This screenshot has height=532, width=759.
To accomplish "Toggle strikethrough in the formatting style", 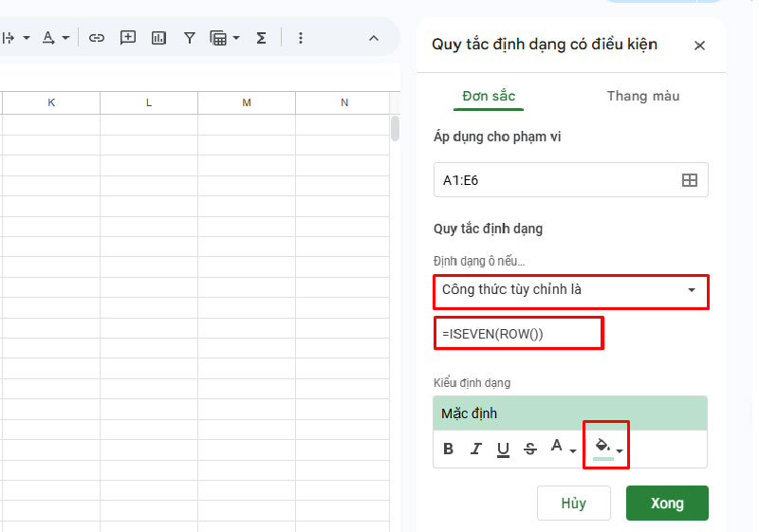I will coord(530,449).
